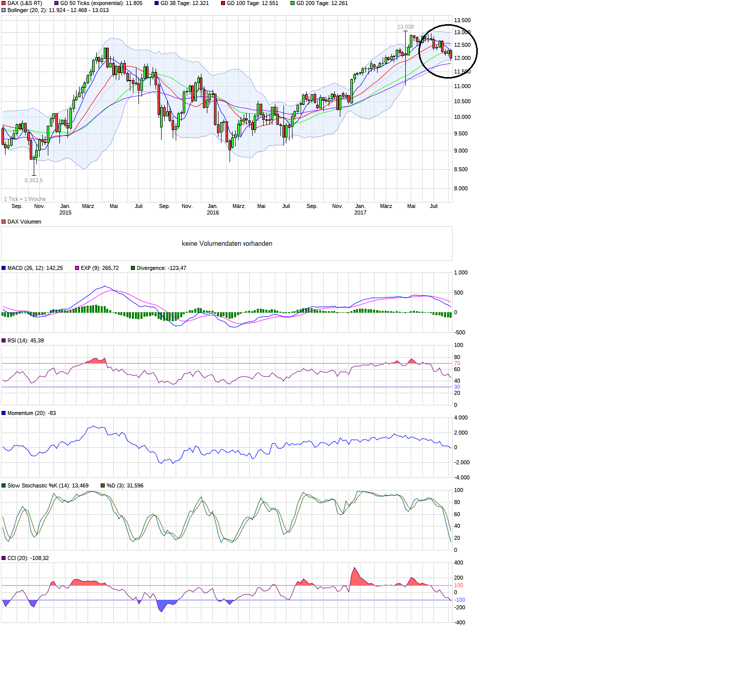Click the RSI (14) legend swatch
The height and width of the screenshot is (700, 730).
pos(4,340)
